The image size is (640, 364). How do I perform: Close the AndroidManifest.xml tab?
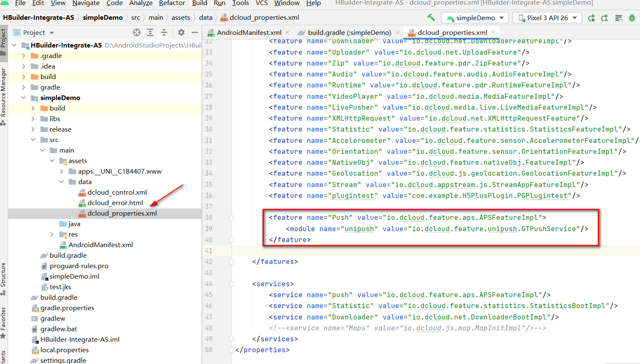tap(287, 32)
